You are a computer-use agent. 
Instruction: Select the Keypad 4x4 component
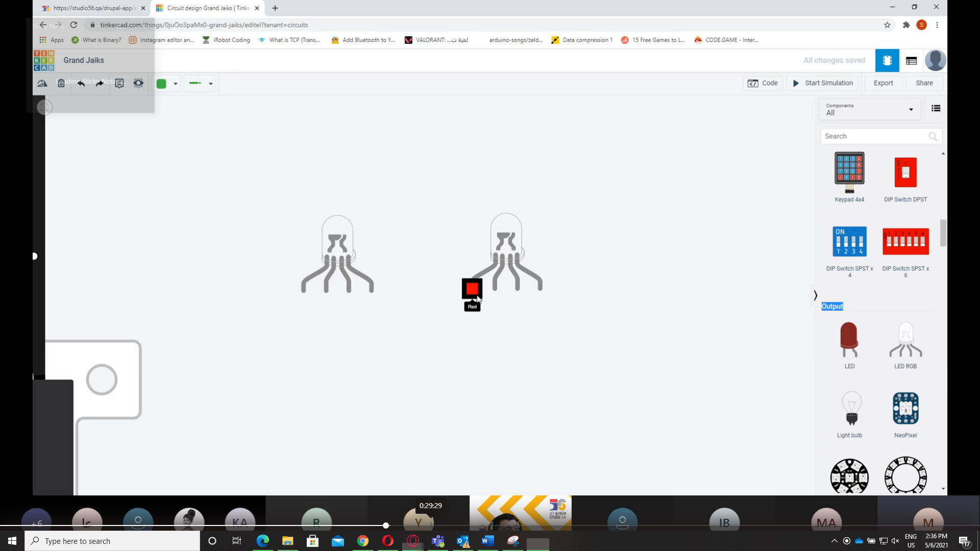(849, 177)
